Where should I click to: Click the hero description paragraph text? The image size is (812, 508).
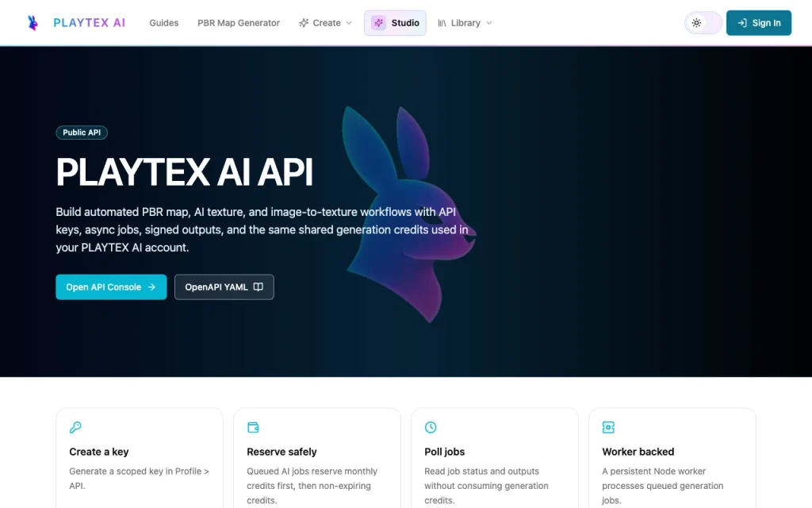(262, 229)
